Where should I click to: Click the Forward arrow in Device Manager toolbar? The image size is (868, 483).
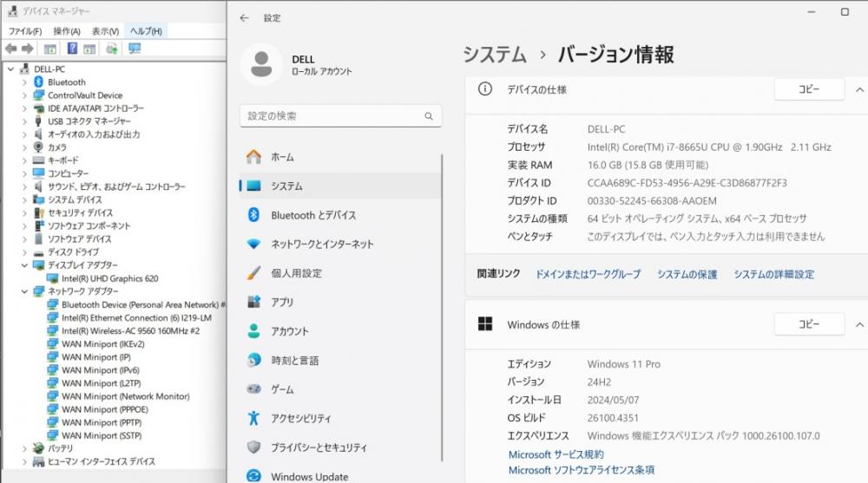[x=27, y=49]
